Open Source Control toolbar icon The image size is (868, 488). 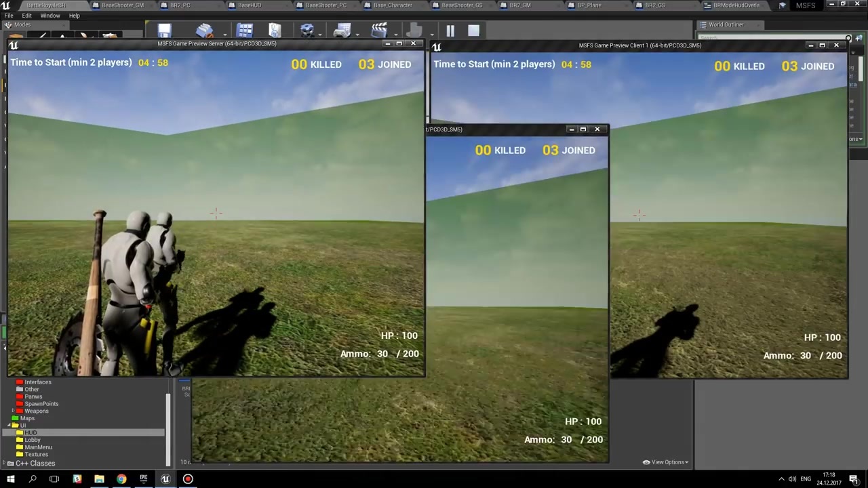point(204,30)
